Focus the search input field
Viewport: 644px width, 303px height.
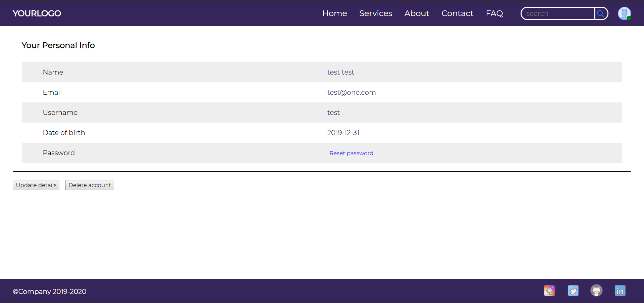pyautogui.click(x=558, y=13)
